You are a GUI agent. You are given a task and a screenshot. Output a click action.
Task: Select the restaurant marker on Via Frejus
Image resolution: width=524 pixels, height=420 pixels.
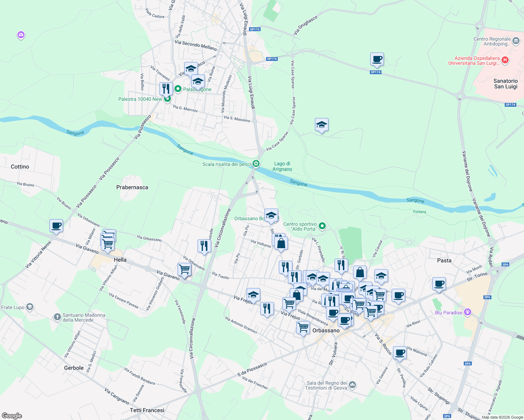point(267,308)
